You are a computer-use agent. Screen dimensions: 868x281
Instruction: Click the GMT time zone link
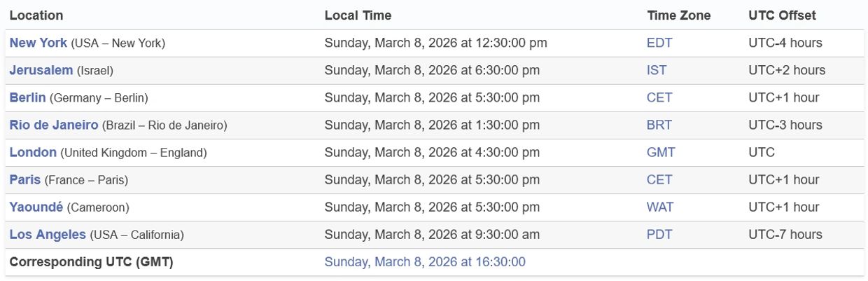point(661,152)
